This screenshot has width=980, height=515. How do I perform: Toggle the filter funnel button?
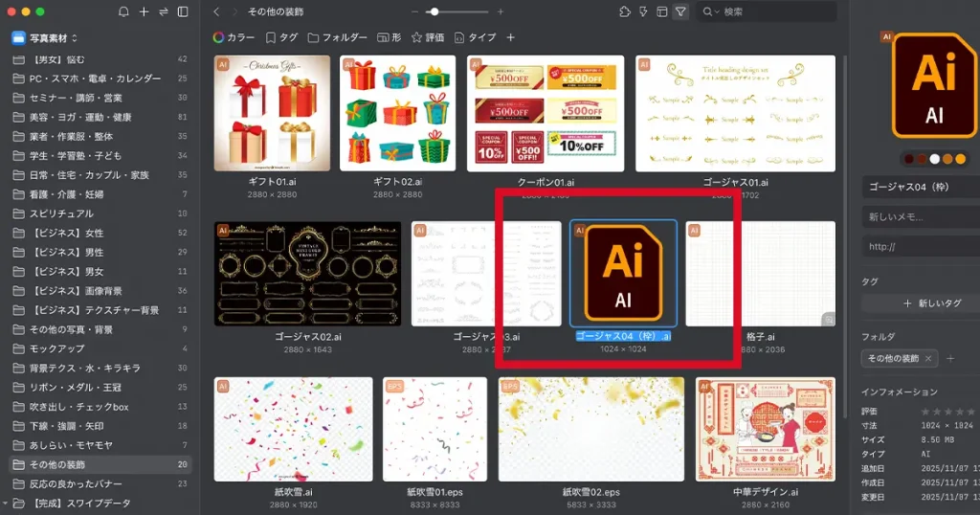(680, 11)
